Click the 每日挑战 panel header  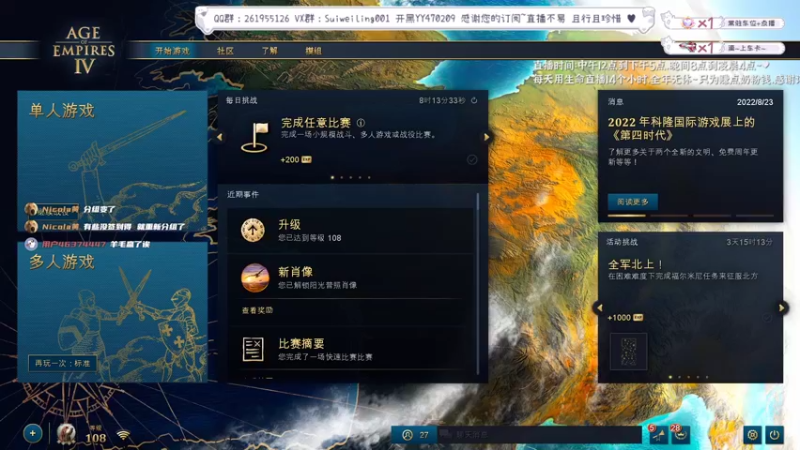click(x=242, y=101)
